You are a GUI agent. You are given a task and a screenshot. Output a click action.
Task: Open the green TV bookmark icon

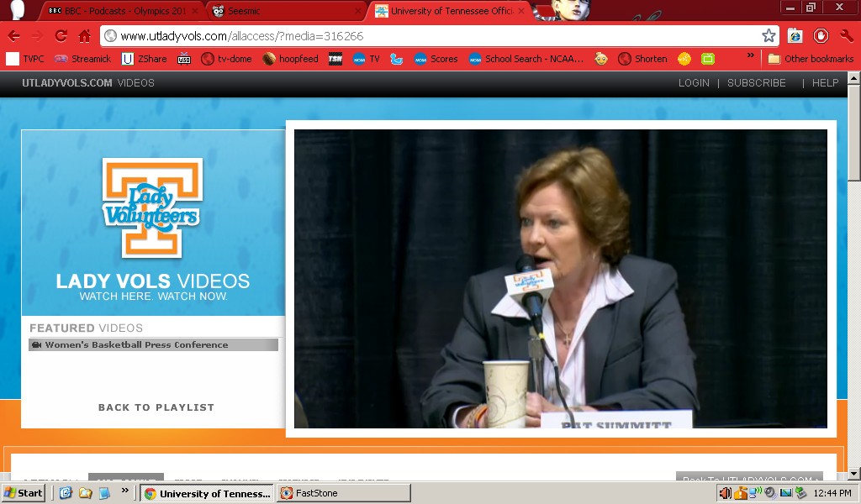pos(708,59)
